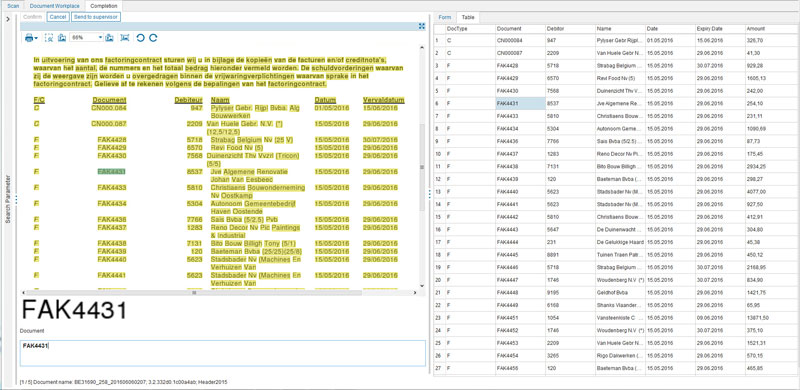
Task: Click debitor cell 8891 in table
Action: coord(570,255)
